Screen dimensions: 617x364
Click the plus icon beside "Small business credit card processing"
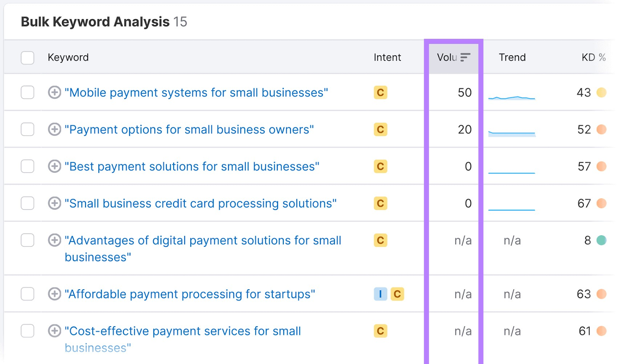click(54, 203)
